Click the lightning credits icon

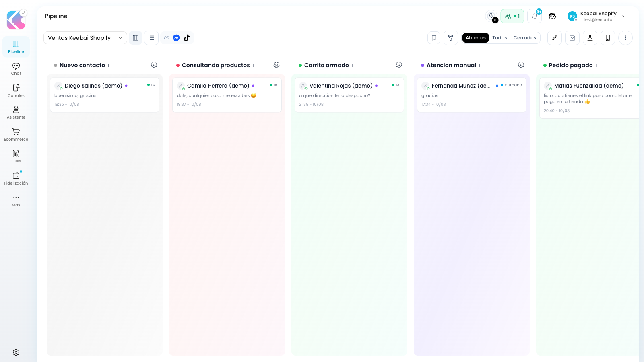[x=491, y=16]
